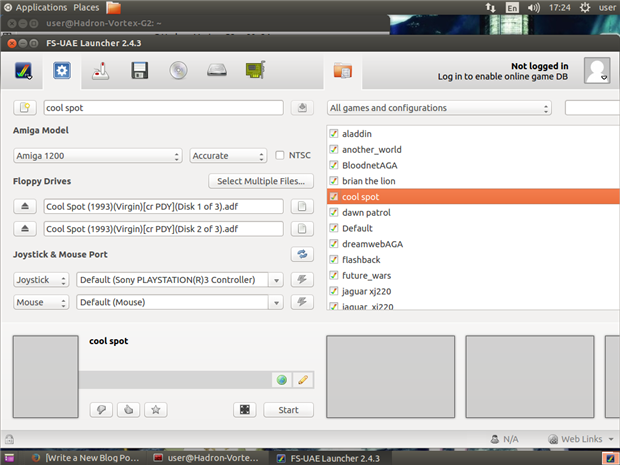Open the Places menu
This screenshot has width=620, height=465.
[x=86, y=7]
